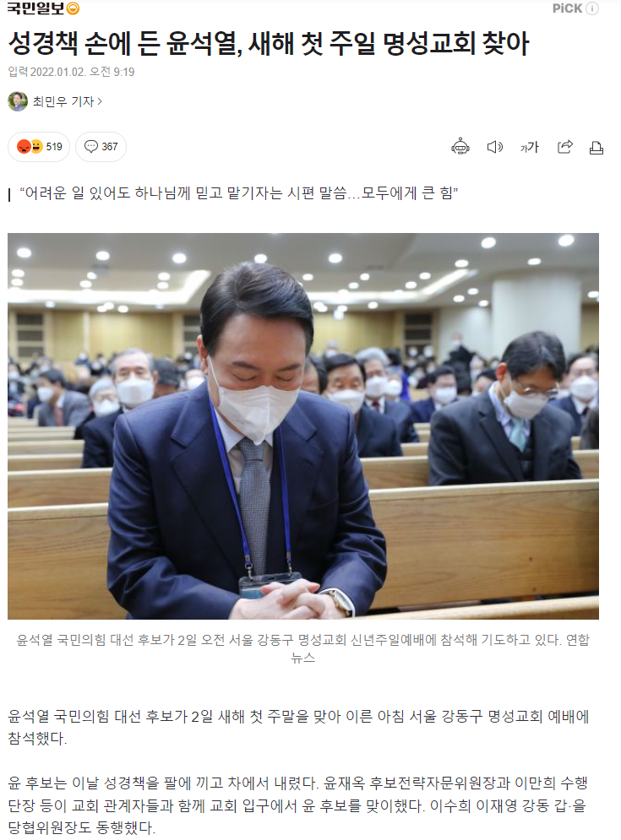
Task: Open the 가 font size setting
Action: pyautogui.click(x=529, y=147)
